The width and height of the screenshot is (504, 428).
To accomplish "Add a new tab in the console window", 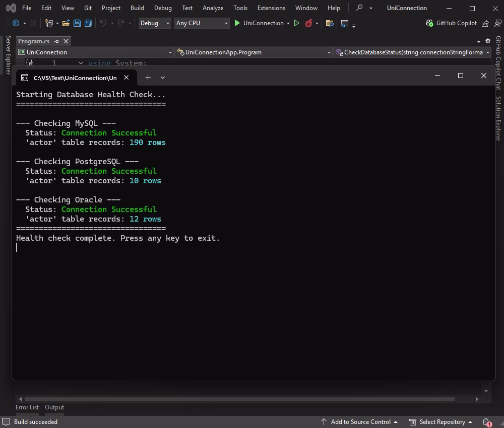I will 148,78.
